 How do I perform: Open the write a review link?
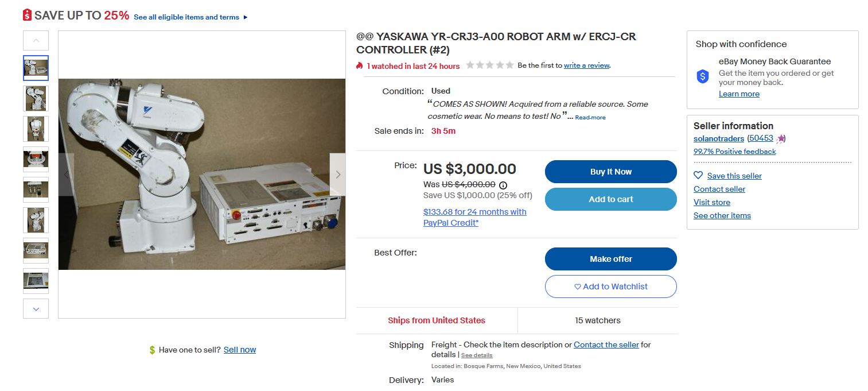point(586,65)
